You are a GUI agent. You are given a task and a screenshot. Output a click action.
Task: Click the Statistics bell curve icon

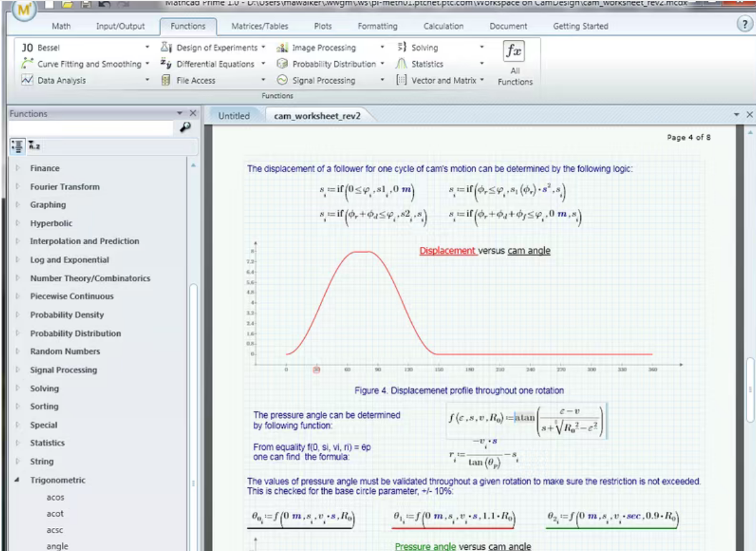click(401, 64)
